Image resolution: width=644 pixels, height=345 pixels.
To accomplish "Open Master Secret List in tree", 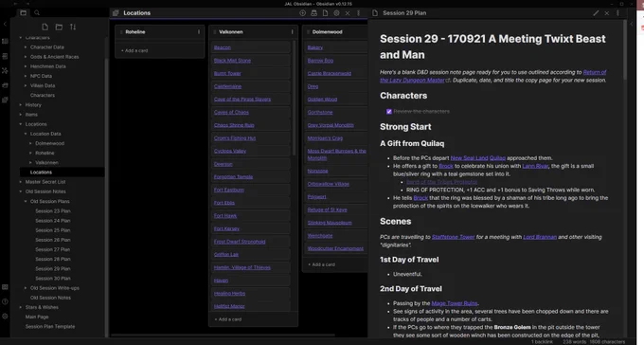I will [x=45, y=182].
